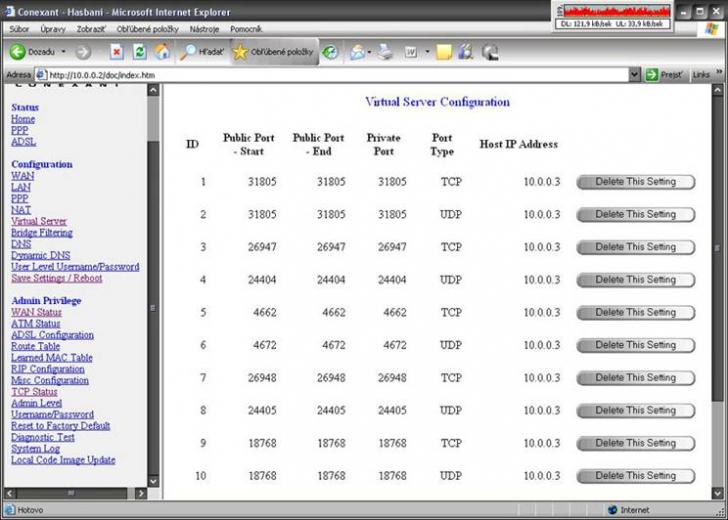
Task: Open the Bridge Filtering configuration link
Action: point(42,233)
